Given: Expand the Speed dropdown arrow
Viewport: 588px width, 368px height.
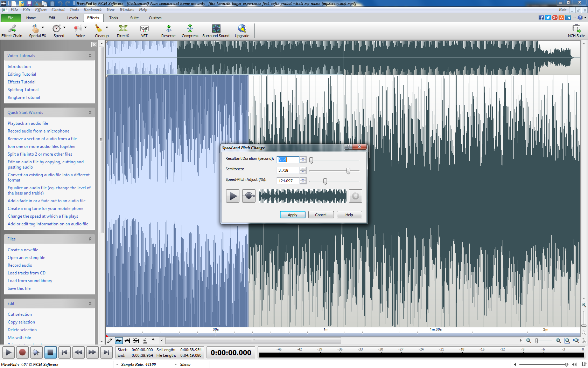Looking at the screenshot, I should coord(64,27).
